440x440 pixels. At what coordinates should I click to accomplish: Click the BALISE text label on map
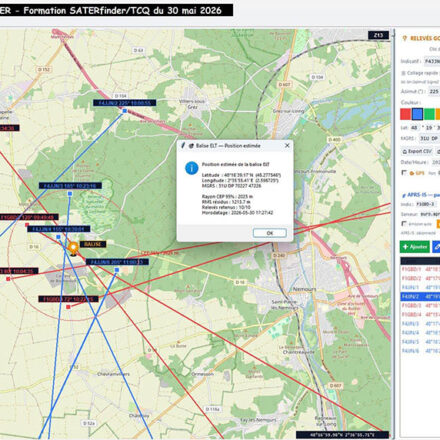pyautogui.click(x=93, y=244)
